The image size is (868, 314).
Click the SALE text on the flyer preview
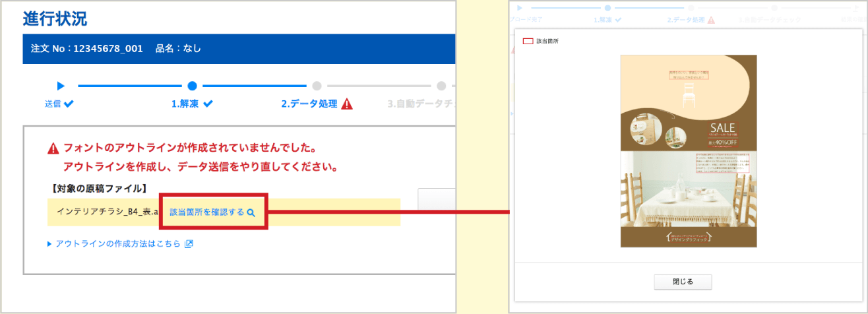coord(722,127)
